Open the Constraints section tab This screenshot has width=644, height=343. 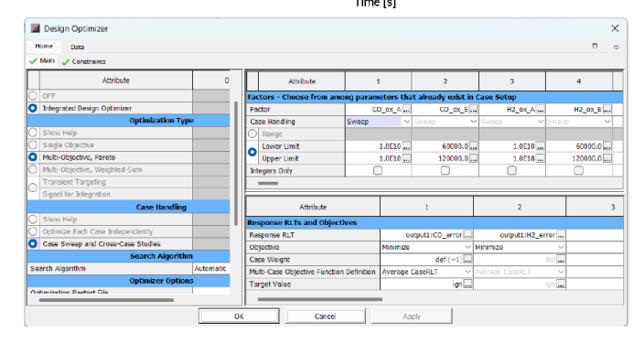point(84,61)
